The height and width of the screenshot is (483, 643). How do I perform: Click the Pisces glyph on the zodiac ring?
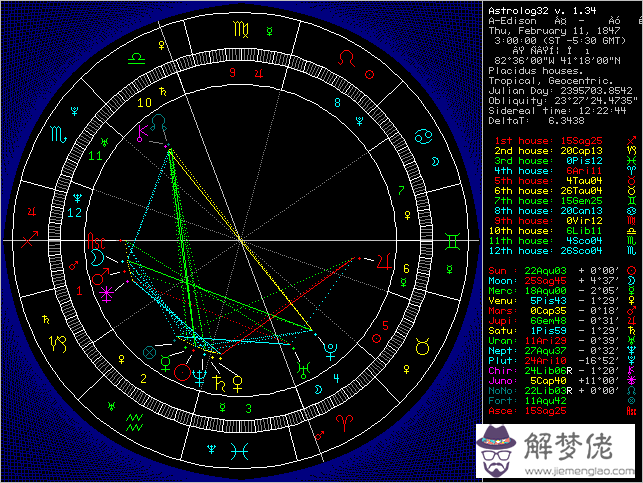click(242, 449)
